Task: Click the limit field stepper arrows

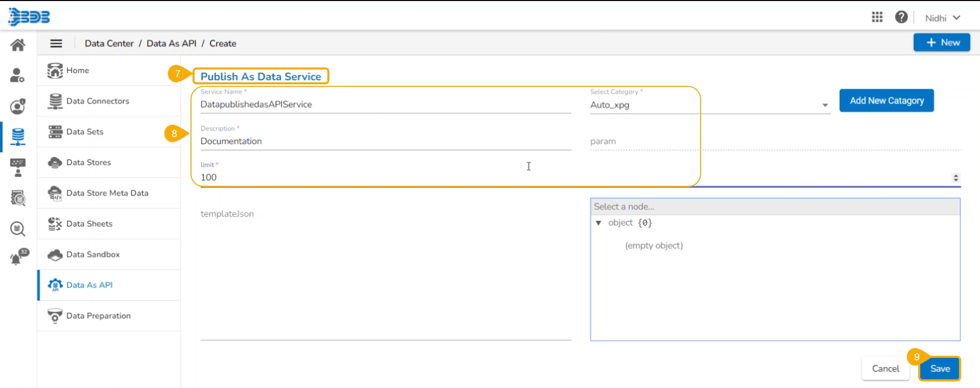Action: pyautogui.click(x=955, y=178)
